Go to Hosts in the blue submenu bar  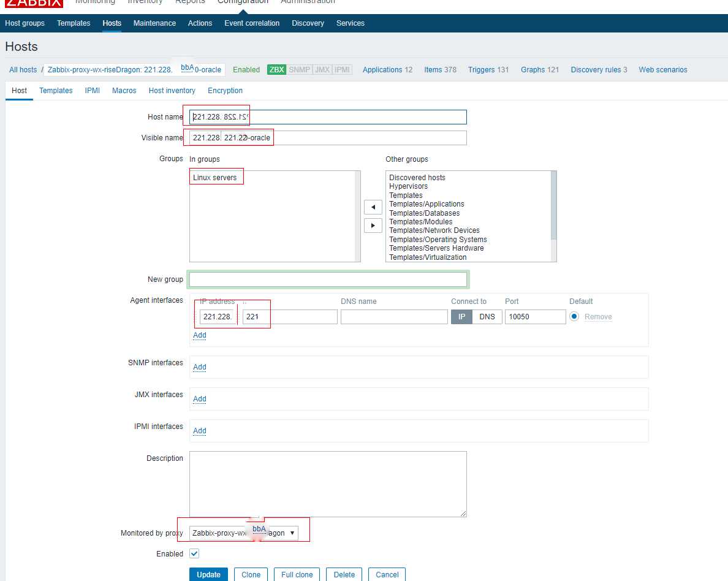coord(112,23)
